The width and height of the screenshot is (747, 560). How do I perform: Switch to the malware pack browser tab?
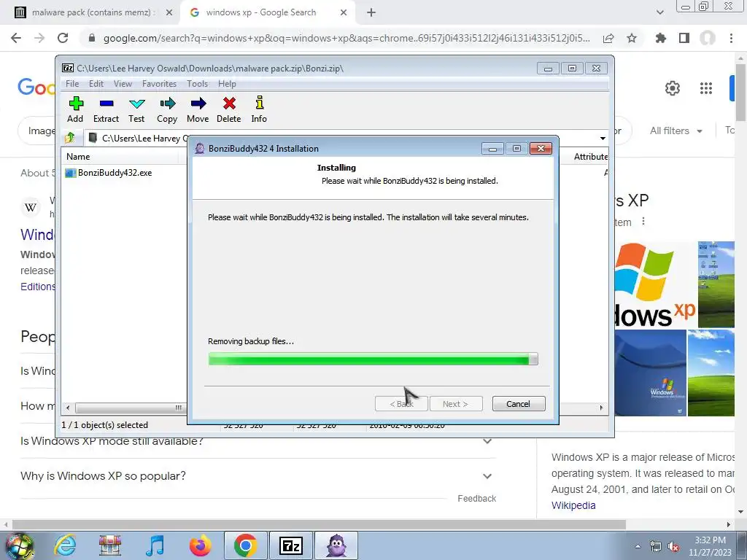(93, 12)
